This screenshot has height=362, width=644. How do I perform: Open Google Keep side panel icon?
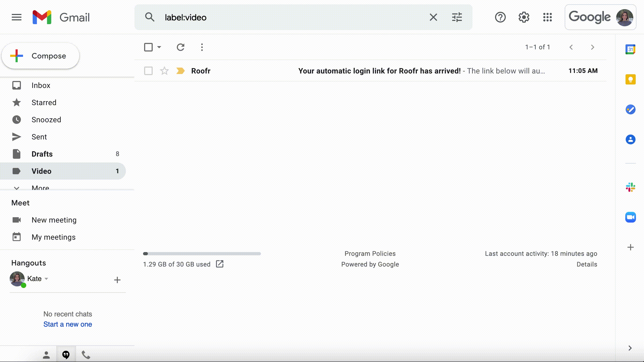pyautogui.click(x=630, y=79)
